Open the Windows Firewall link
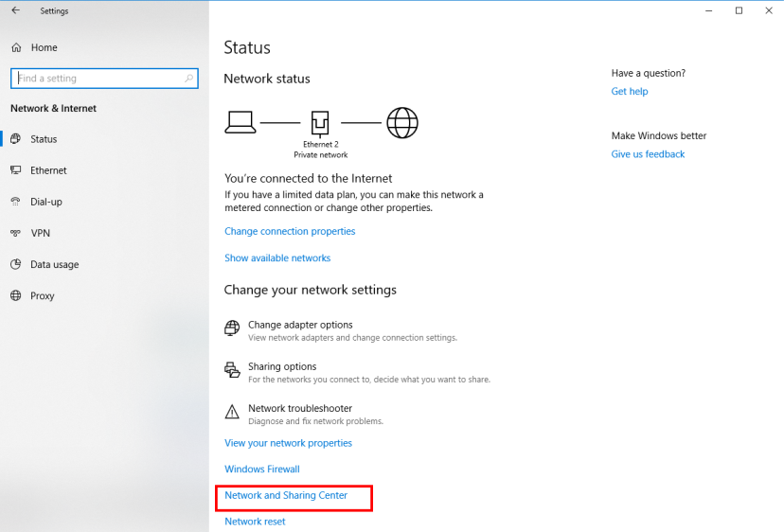 click(x=261, y=470)
